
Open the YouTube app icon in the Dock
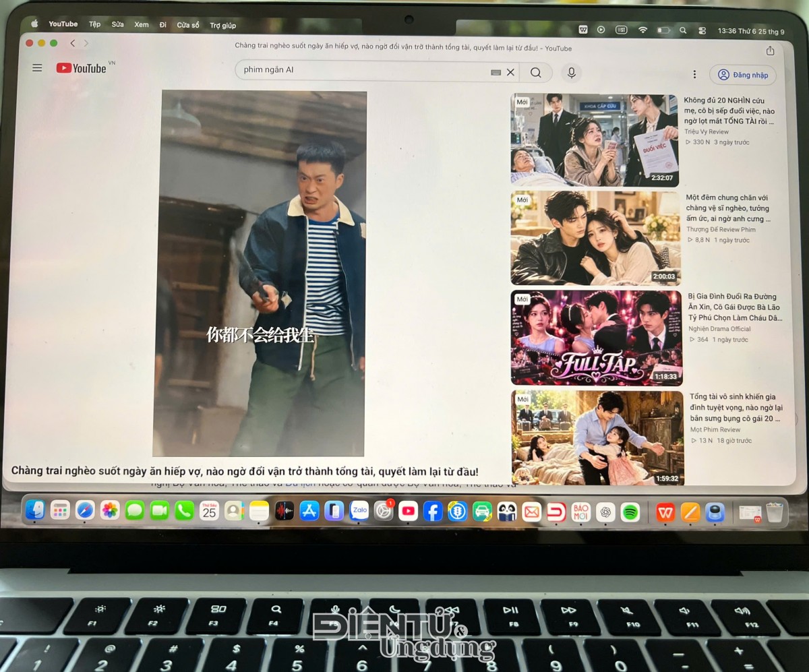tap(409, 512)
